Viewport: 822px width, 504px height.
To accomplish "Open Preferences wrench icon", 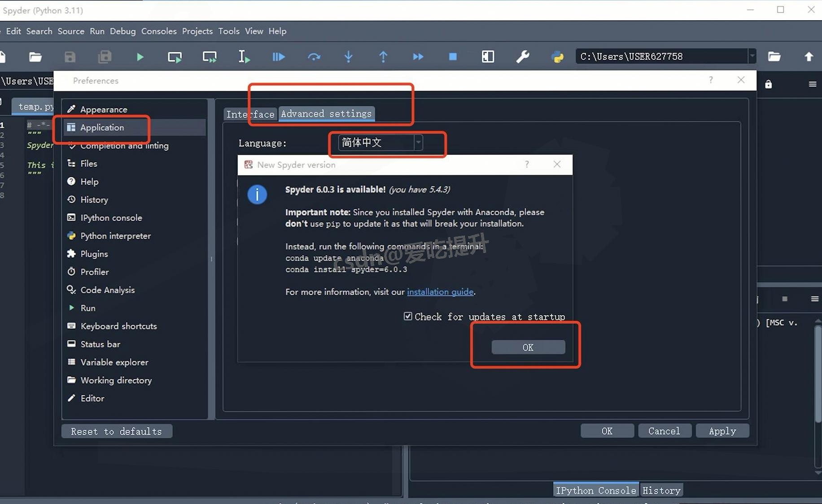I will click(x=523, y=57).
